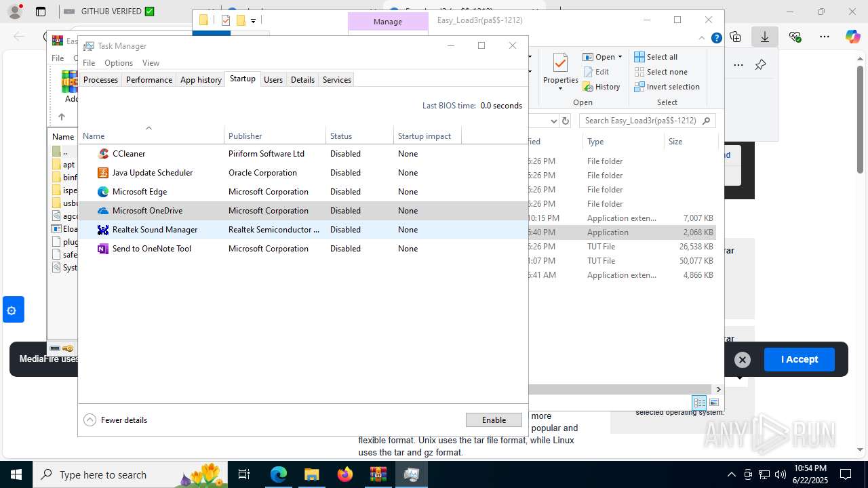Select the Microsoft Edge startup icon
The image size is (868, 488).
point(103,192)
